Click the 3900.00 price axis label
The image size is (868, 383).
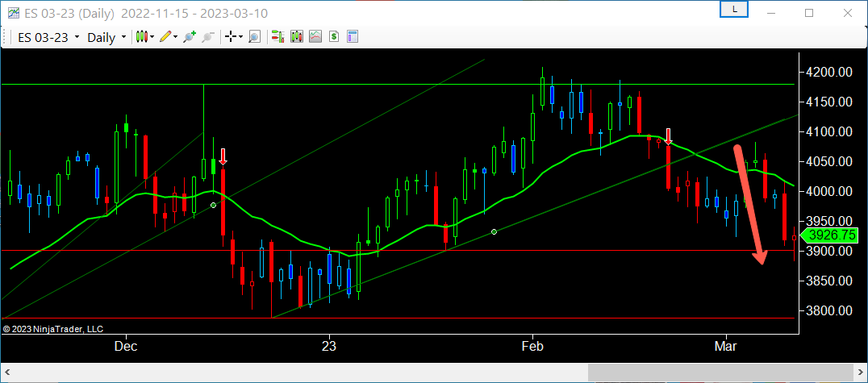click(x=828, y=252)
